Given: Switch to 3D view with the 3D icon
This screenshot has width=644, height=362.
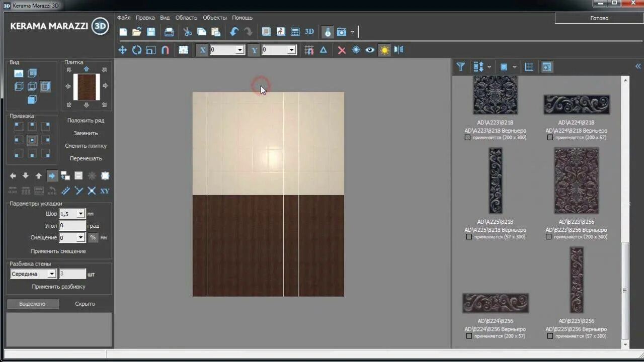Looking at the screenshot, I should [x=309, y=32].
